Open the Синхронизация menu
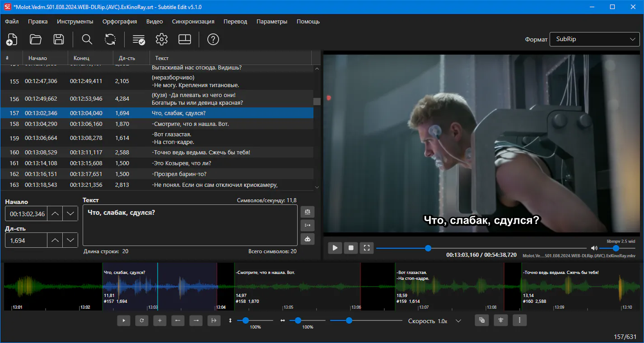 [x=193, y=21]
